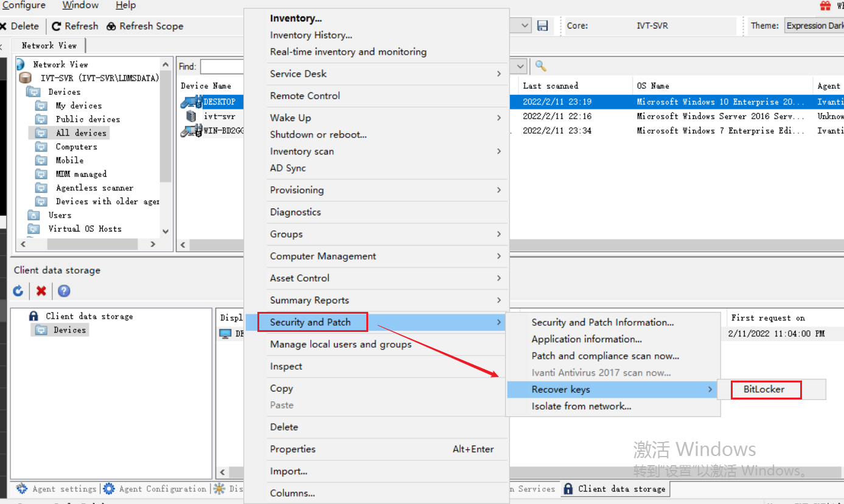844x504 pixels.
Task: Click the Agent settings gear icon tab
Action: tap(22, 489)
